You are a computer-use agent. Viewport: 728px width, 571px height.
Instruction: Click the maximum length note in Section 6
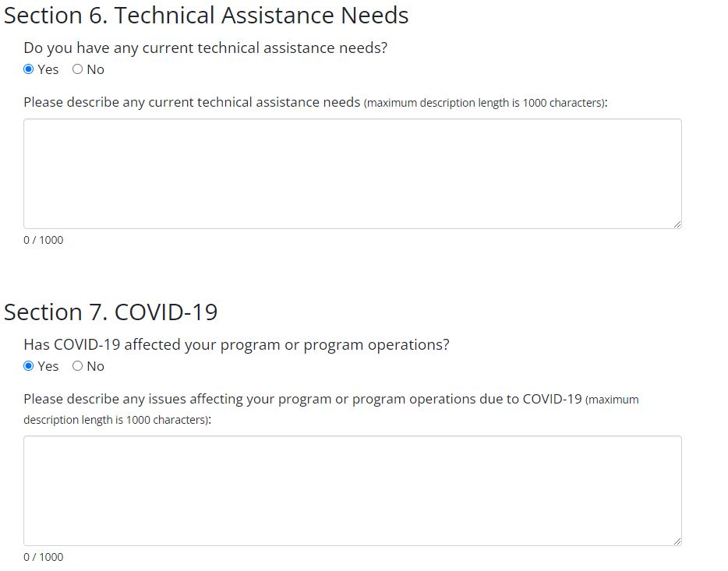click(x=485, y=103)
